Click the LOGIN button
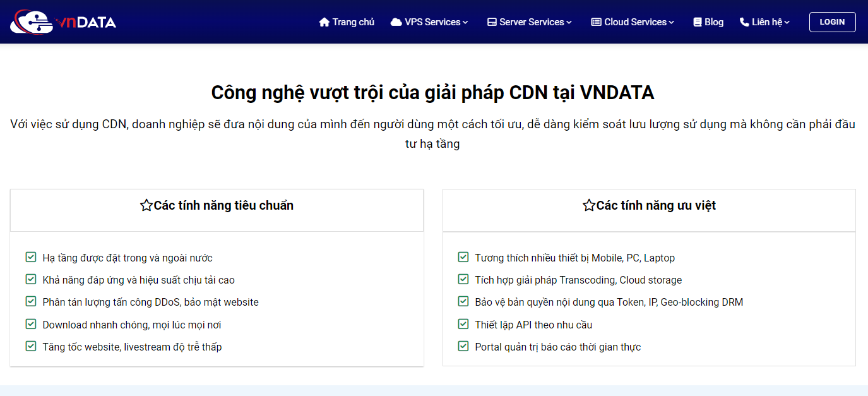 (x=832, y=22)
